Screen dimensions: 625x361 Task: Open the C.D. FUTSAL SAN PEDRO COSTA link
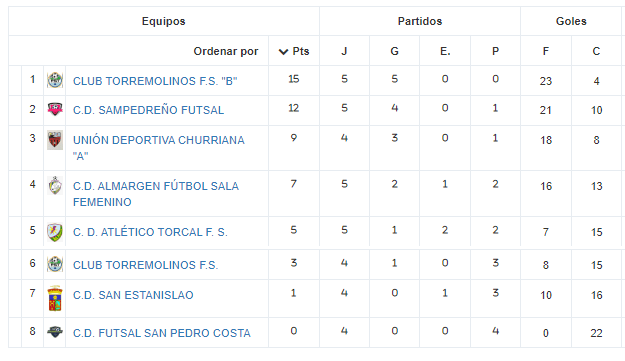coord(162,333)
